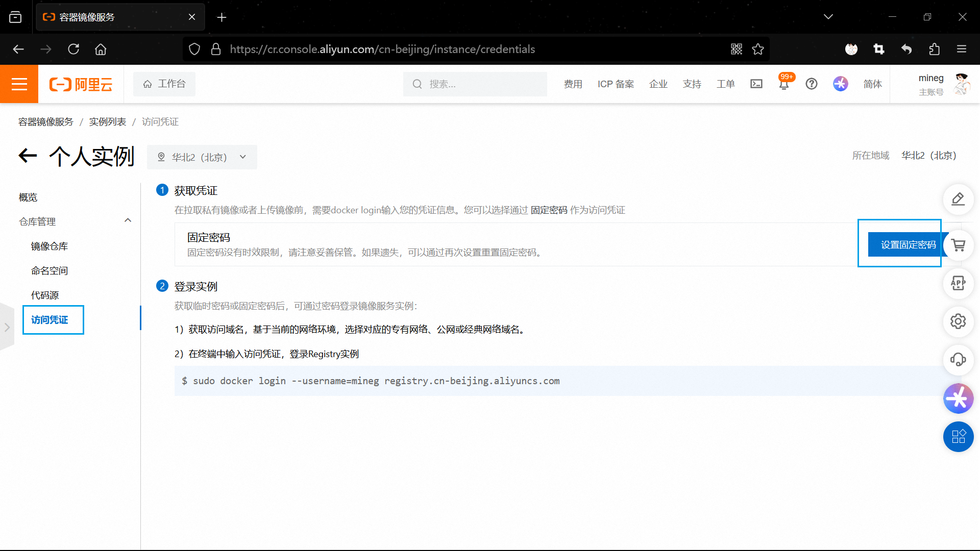The width and height of the screenshot is (980, 551).
Task: Click the undo arrow toolbar icon
Action: 906,49
